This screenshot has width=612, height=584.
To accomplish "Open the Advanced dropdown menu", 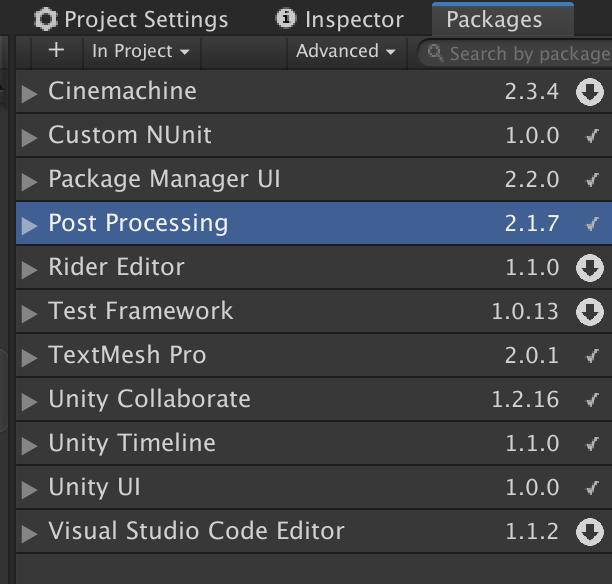I will [345, 51].
